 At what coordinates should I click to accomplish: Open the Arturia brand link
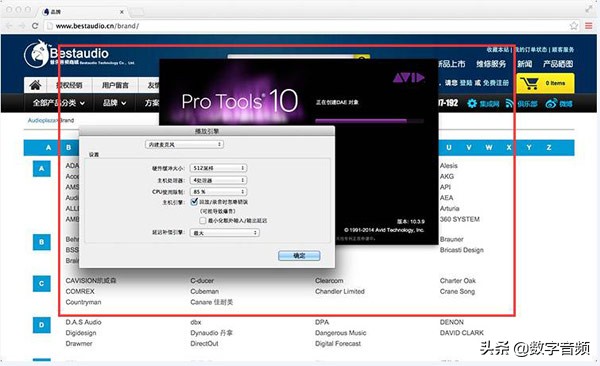click(x=449, y=209)
